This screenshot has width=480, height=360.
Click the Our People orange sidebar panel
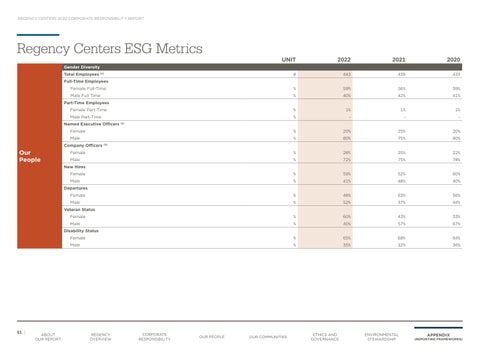click(x=39, y=156)
